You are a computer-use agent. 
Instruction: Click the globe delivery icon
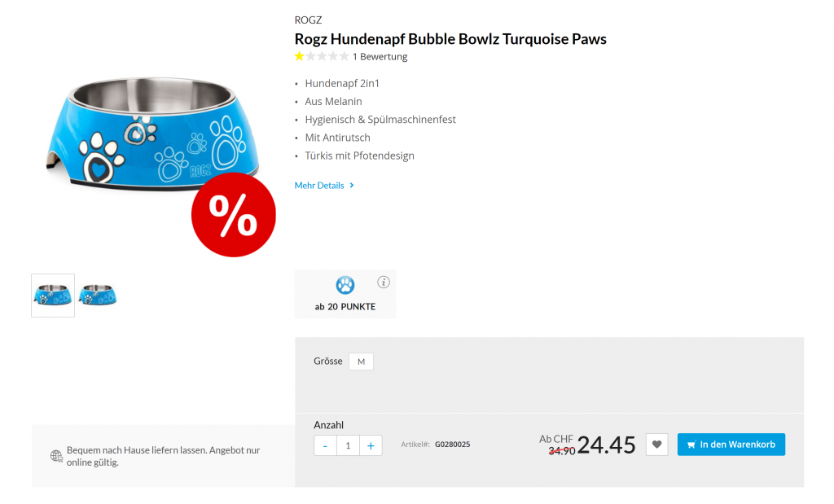pyautogui.click(x=56, y=456)
